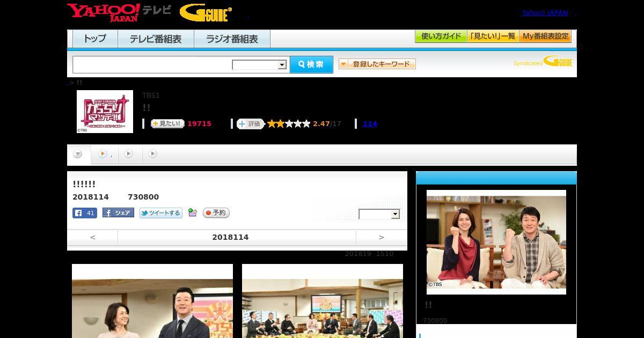This screenshot has height=338, width=644.
Task: Focus the program search text field
Action: point(152,64)
